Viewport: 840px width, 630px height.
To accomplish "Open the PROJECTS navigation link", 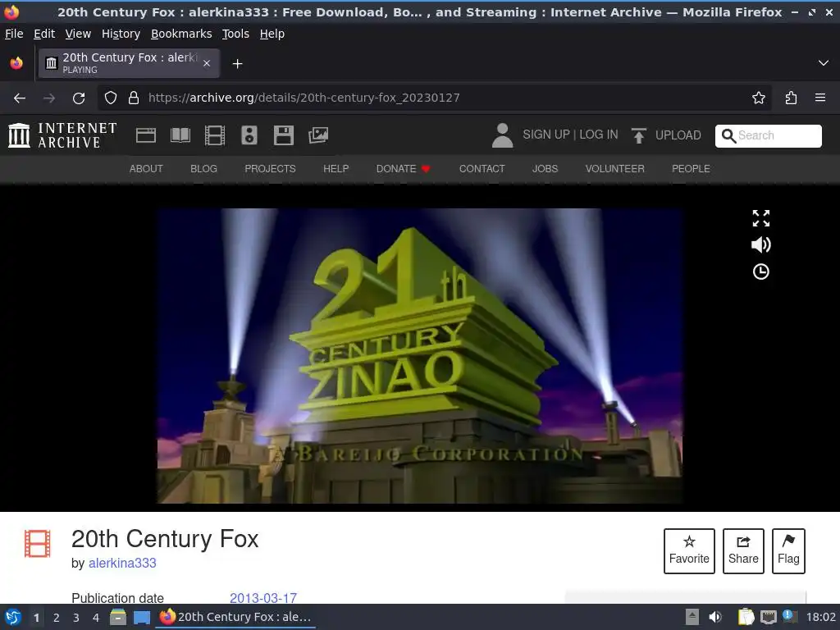I will (x=270, y=169).
